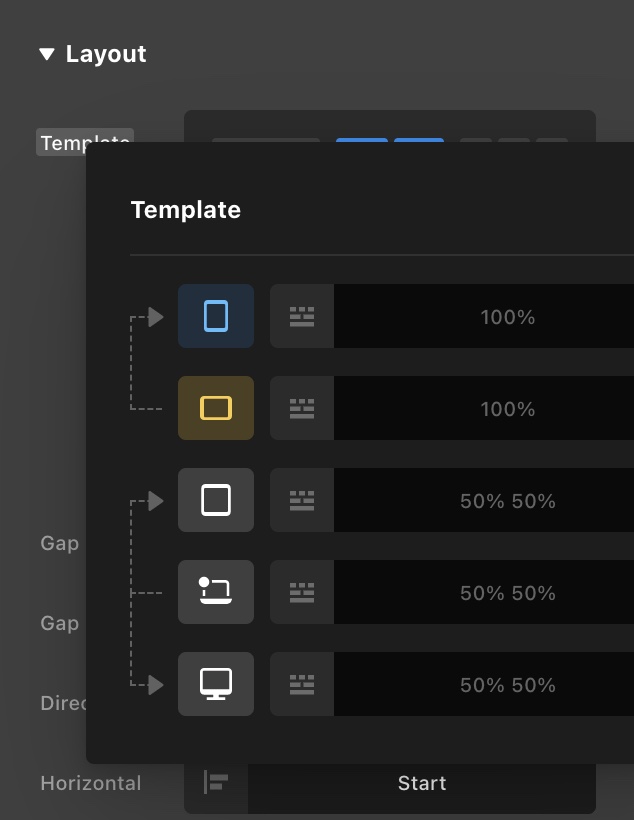Select the portrait tablet breakpoint icon
634x820 pixels.
(216, 500)
